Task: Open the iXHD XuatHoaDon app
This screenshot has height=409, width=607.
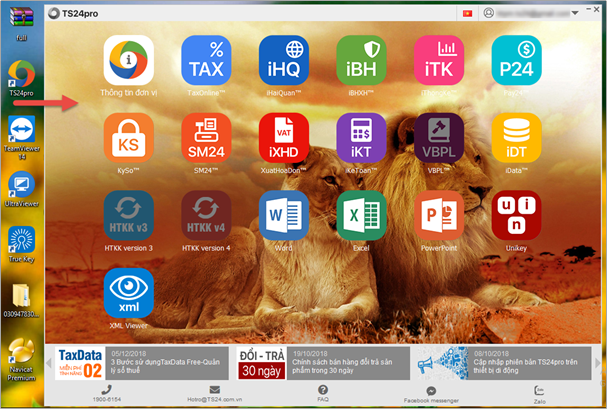Action: [x=284, y=138]
